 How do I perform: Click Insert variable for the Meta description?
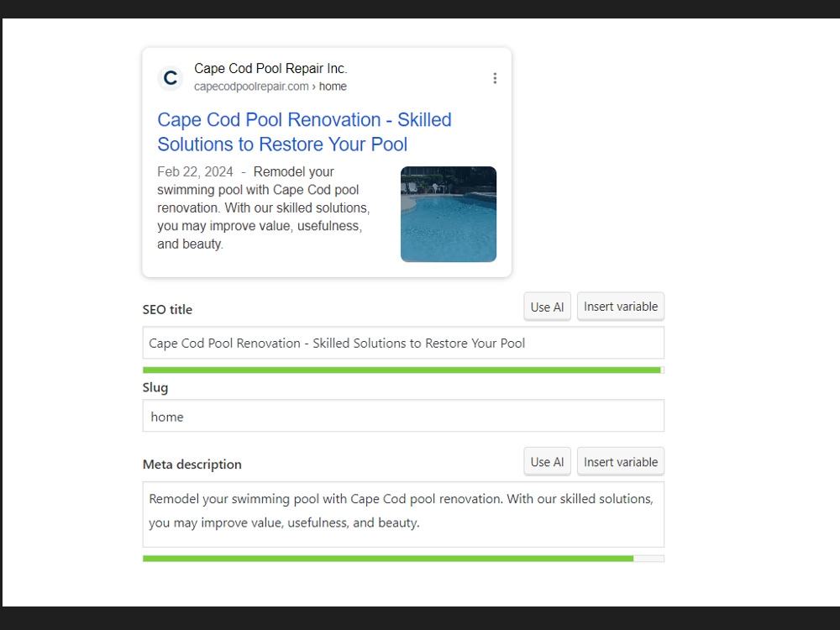(621, 462)
